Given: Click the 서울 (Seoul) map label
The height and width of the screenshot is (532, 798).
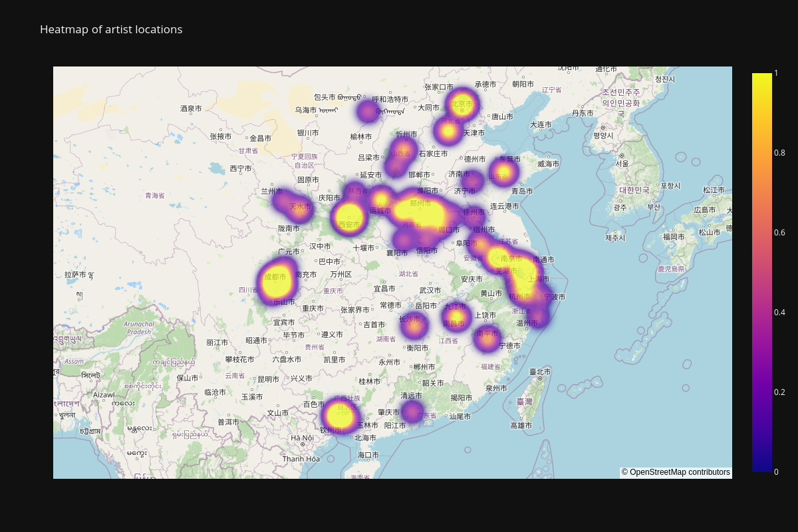Looking at the screenshot, I should tap(622, 163).
